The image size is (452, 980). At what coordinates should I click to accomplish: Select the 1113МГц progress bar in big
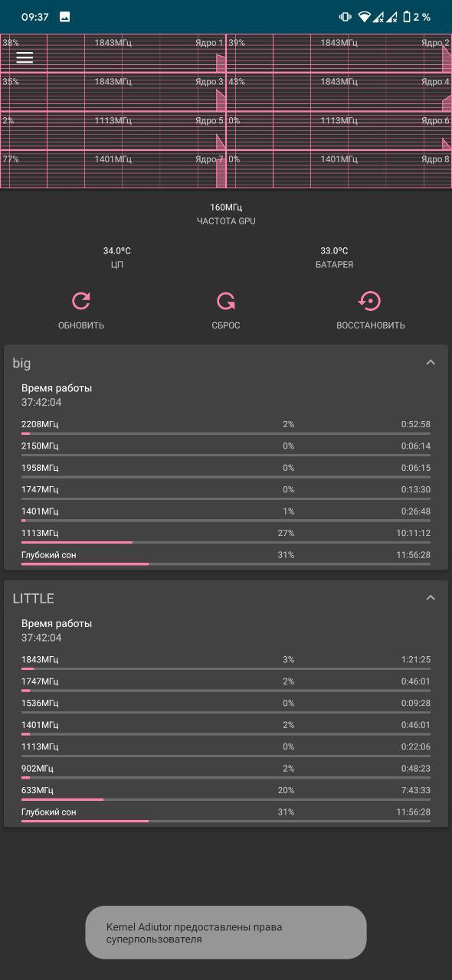(226, 542)
